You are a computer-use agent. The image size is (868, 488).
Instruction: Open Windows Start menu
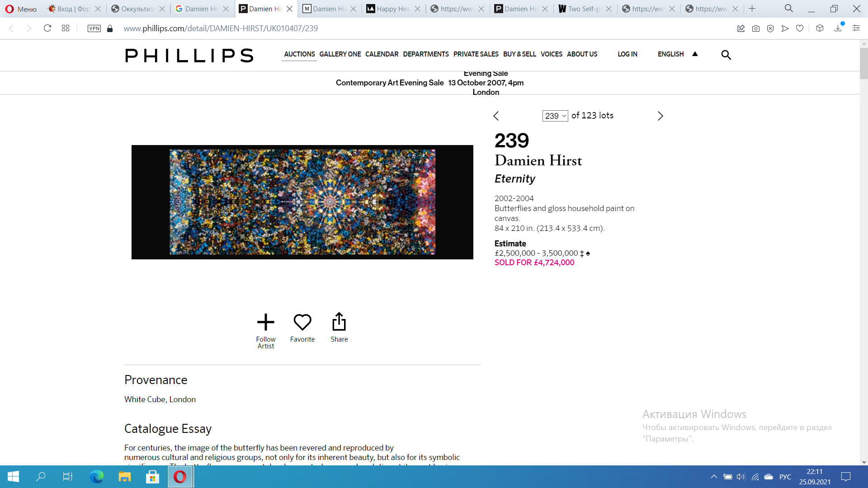click(x=13, y=477)
